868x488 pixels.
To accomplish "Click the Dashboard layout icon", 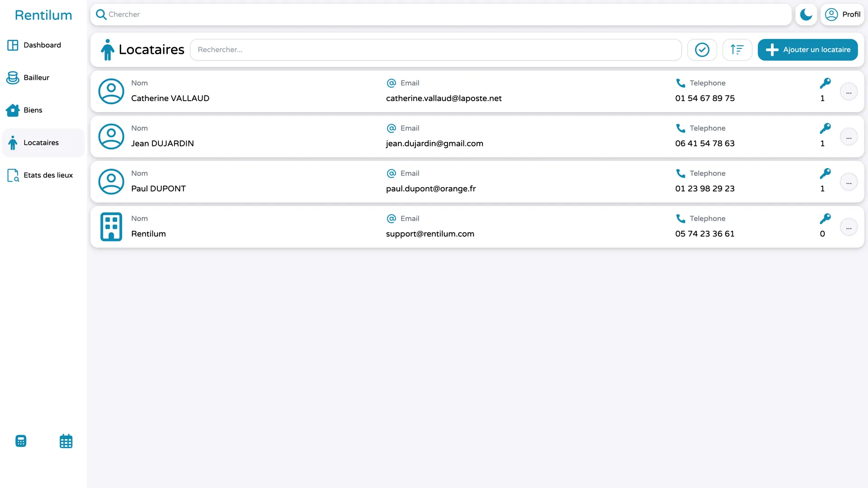I will pos(13,45).
